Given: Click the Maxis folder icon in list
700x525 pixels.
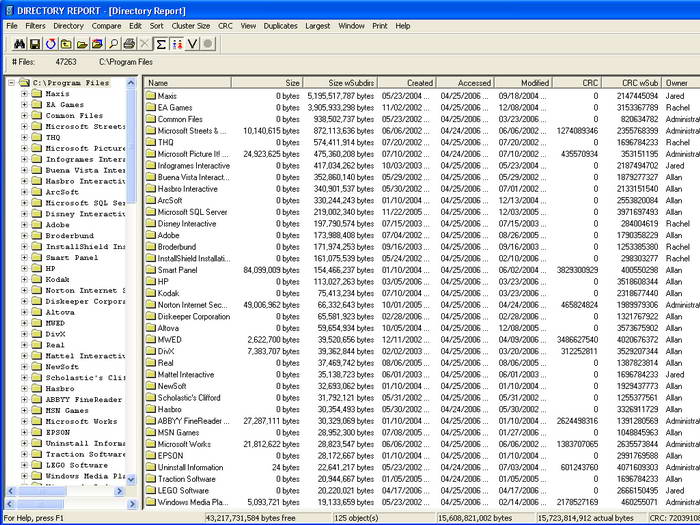Looking at the screenshot, I should click(151, 96).
